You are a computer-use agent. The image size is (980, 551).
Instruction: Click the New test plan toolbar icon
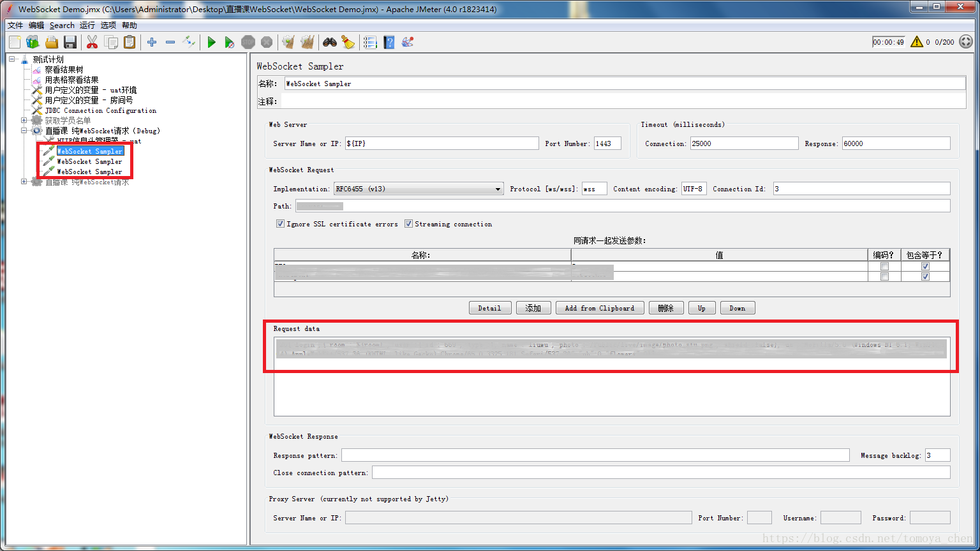click(15, 42)
